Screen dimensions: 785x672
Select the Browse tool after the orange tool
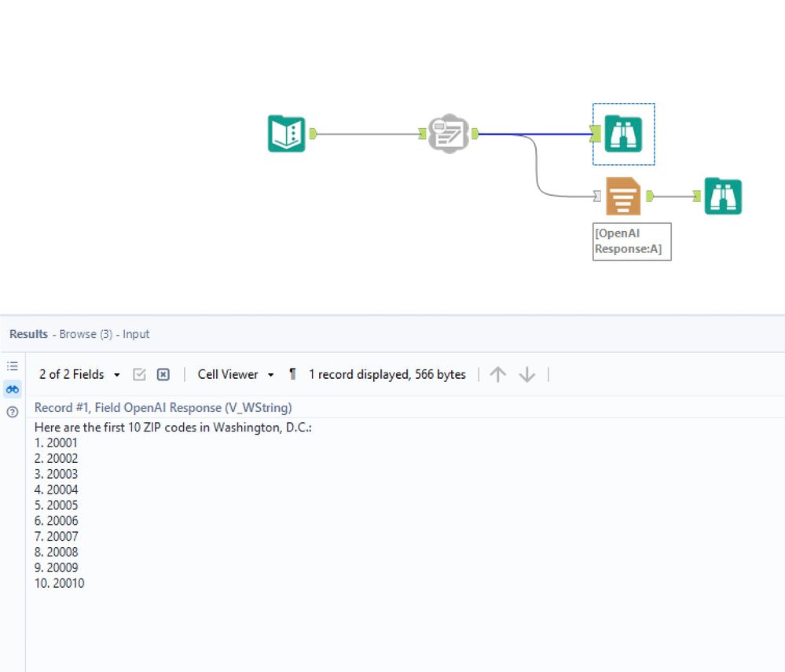point(723,196)
